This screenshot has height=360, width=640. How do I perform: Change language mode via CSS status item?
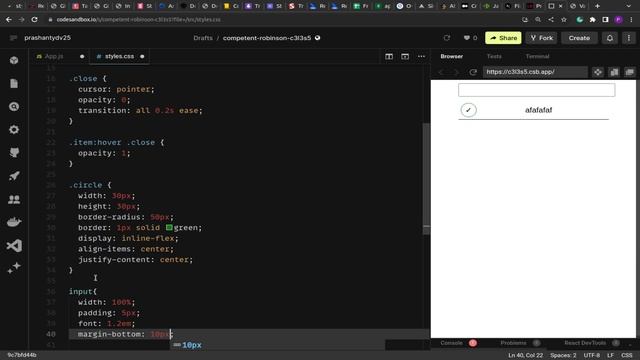(x=627, y=355)
